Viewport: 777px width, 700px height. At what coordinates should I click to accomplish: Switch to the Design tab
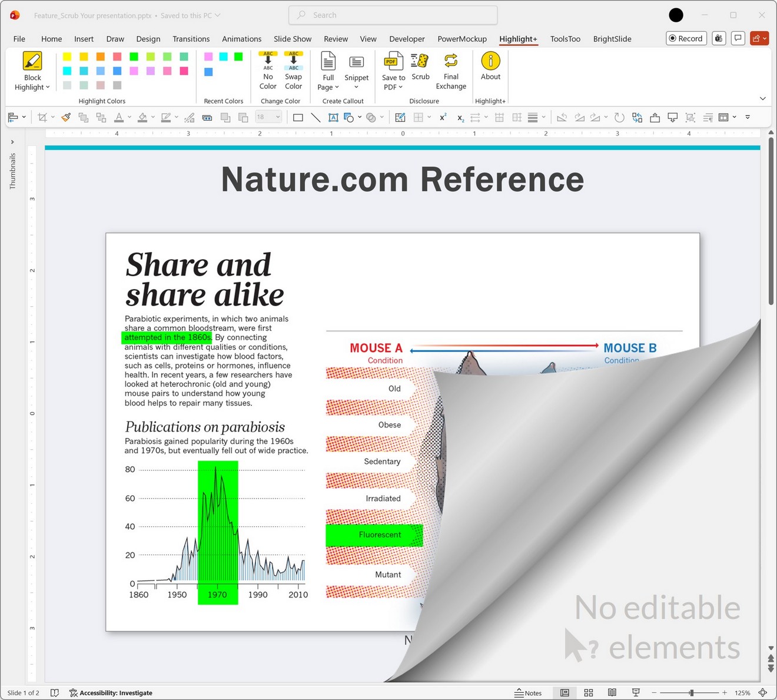[148, 39]
